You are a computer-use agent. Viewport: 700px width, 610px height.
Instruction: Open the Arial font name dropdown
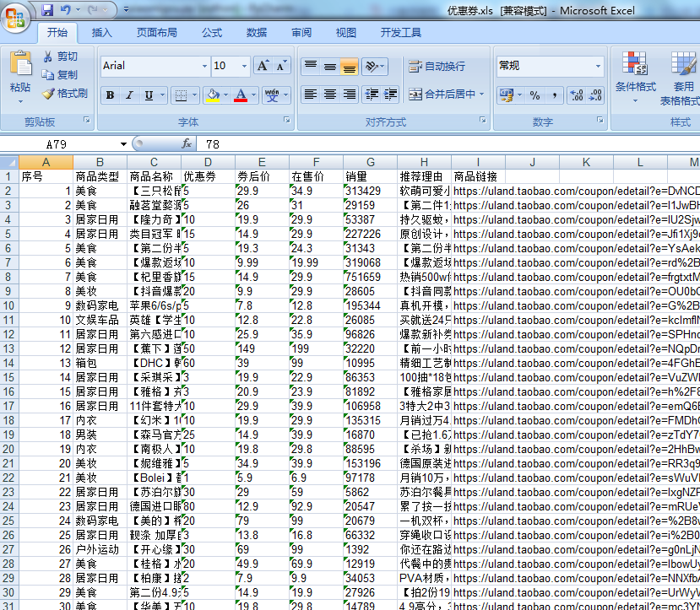coord(204,66)
